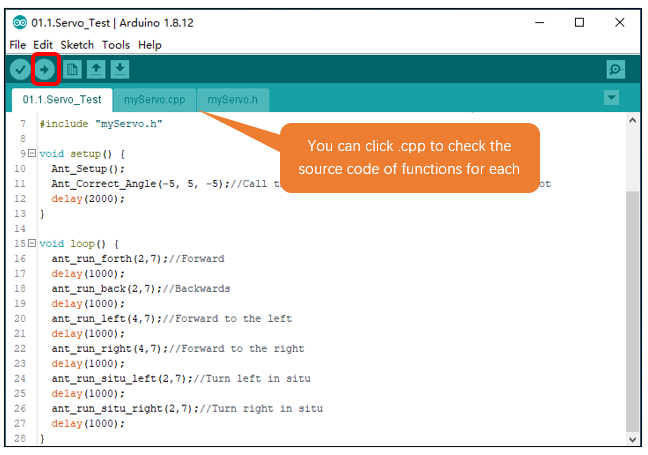The width and height of the screenshot is (648, 455).
Task: Open the tab options dropdown arrow
Action: pos(611,98)
